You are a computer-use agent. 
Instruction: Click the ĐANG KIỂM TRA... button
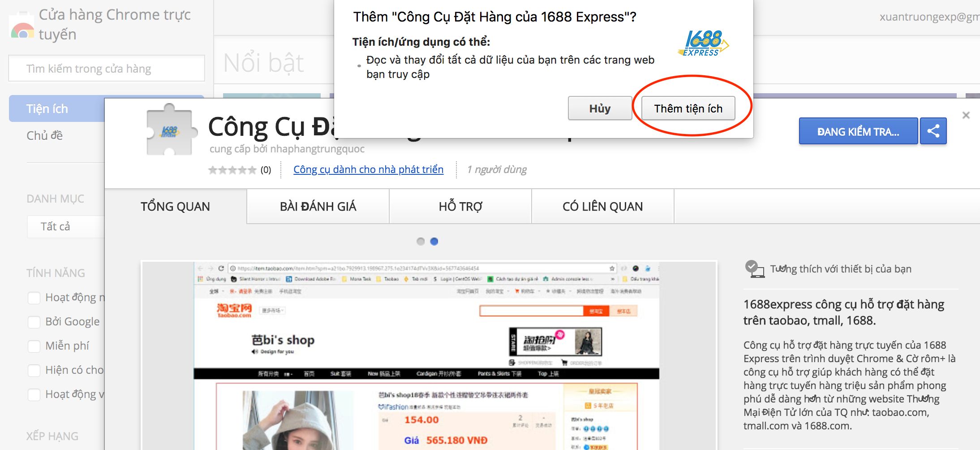(858, 131)
